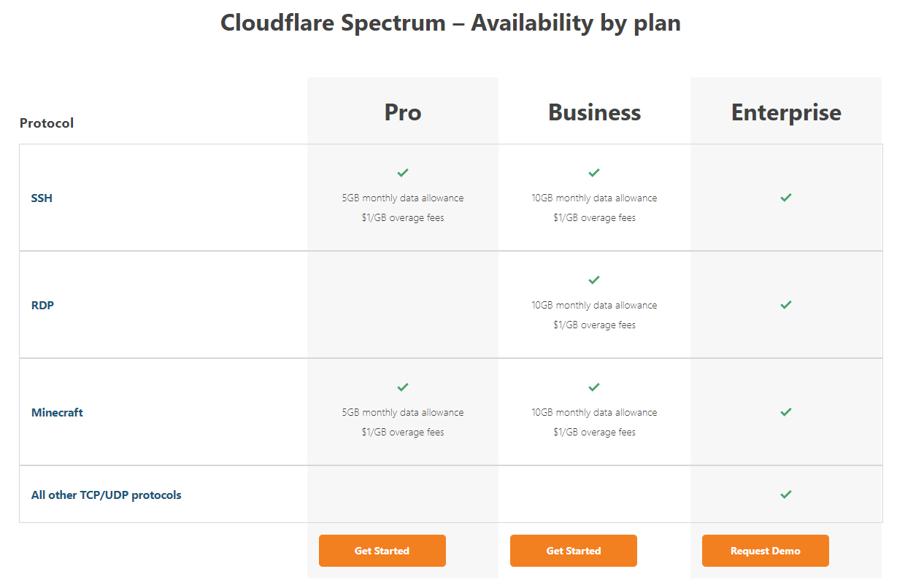This screenshot has height=585, width=924.
Task: Click the SSH checkmark under Enterprise
Action: [786, 198]
